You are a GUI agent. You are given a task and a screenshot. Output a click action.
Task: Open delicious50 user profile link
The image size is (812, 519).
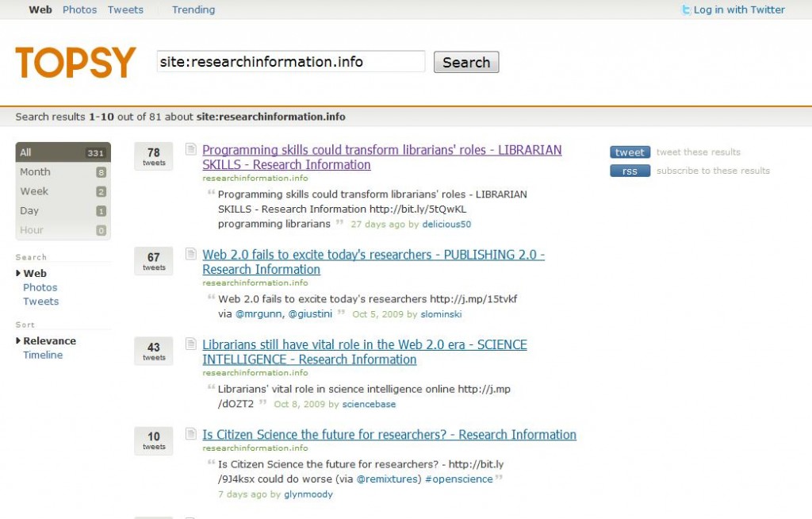click(446, 224)
